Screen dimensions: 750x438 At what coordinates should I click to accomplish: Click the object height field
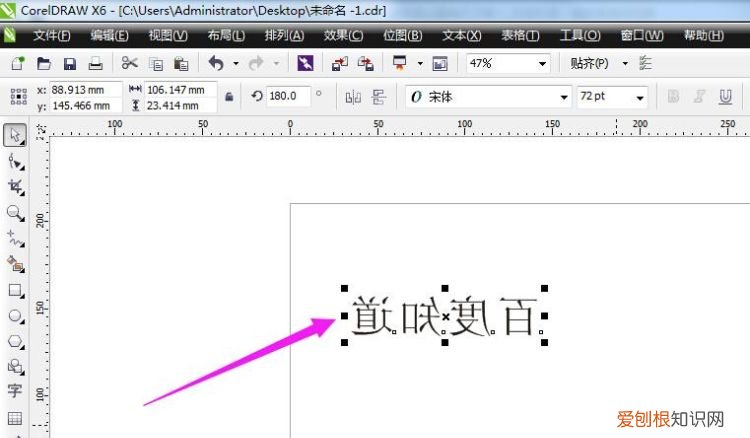pyautogui.click(x=180, y=106)
